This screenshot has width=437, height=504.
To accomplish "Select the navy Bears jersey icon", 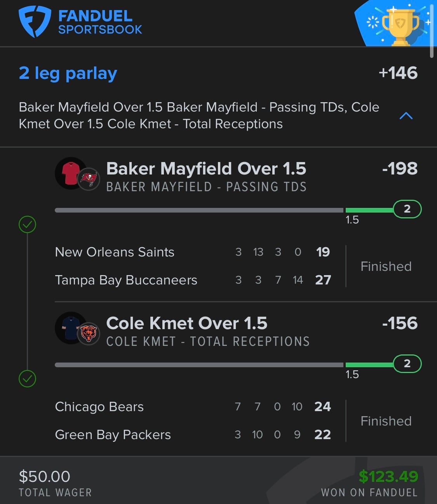I will tap(71, 328).
